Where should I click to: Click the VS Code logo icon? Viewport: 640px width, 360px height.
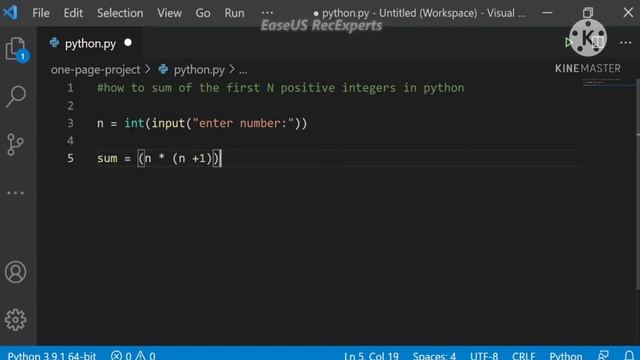[10, 12]
